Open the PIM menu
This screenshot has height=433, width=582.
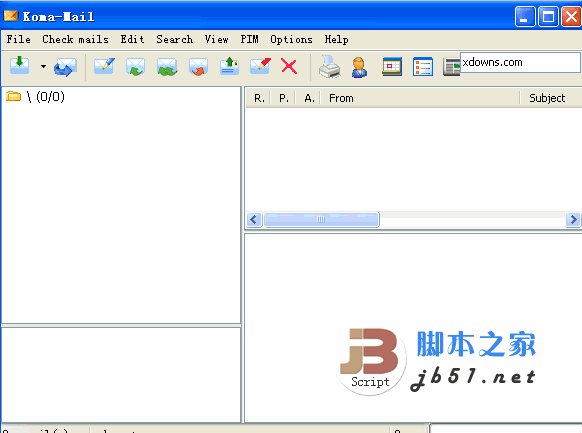click(249, 39)
